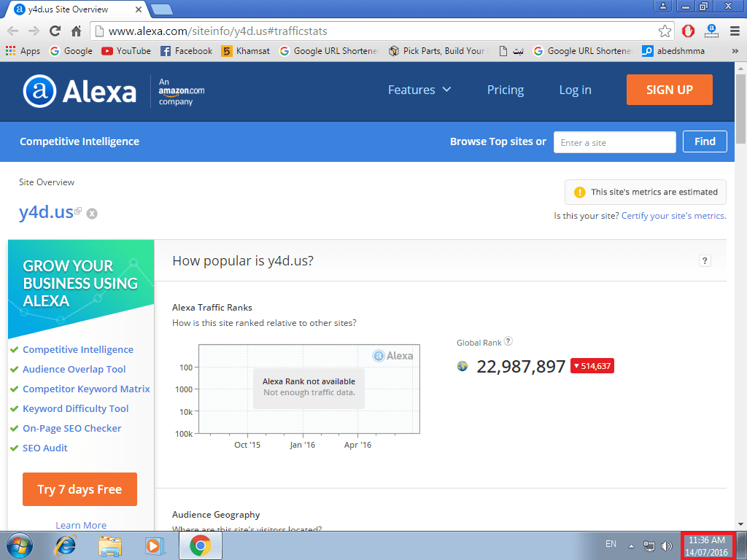The width and height of the screenshot is (747, 560).
Task: Open the help question mark for popularity section
Action: click(x=705, y=260)
